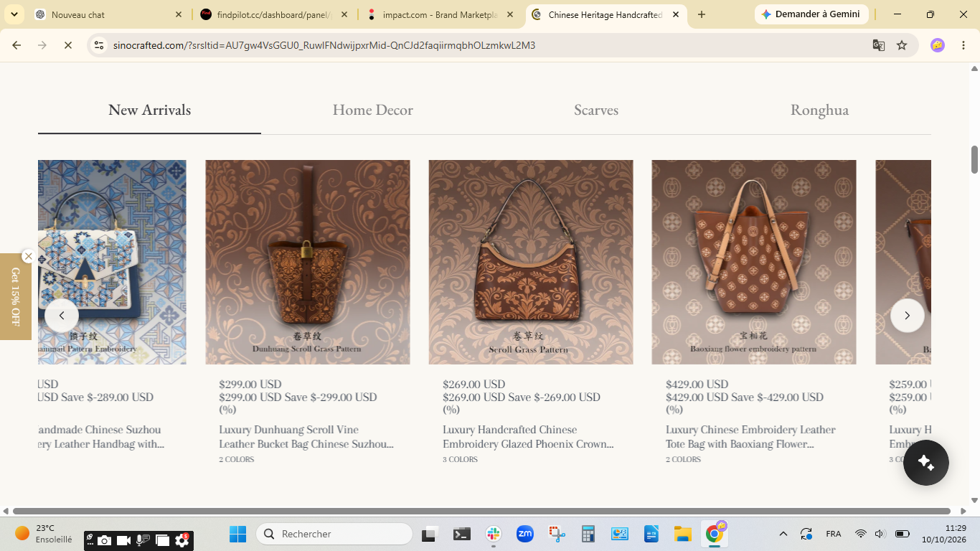Open Luxury Chinese Embroidery Leather Tote Bag link
This screenshot has height=551, width=980.
pos(750,437)
